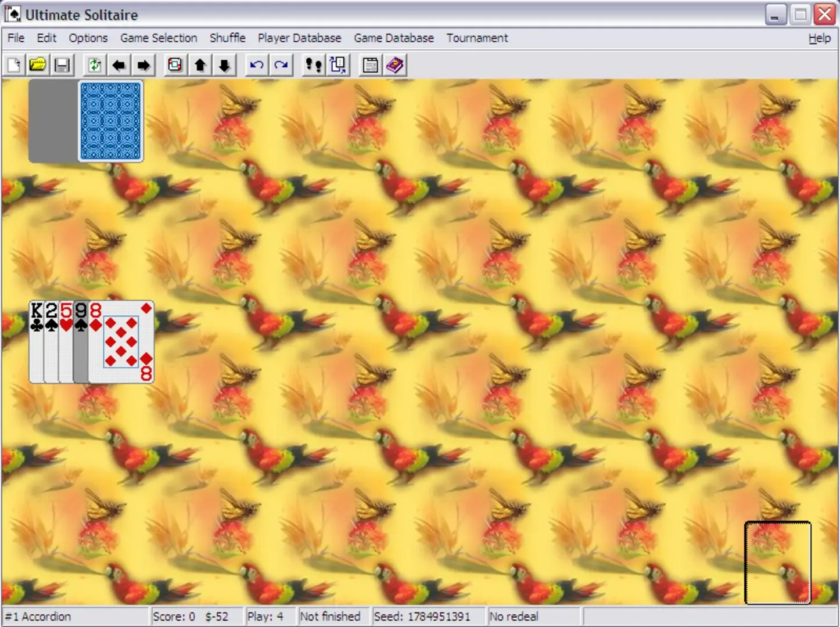Open the Player Database
The width and height of the screenshot is (840, 627).
[299, 38]
